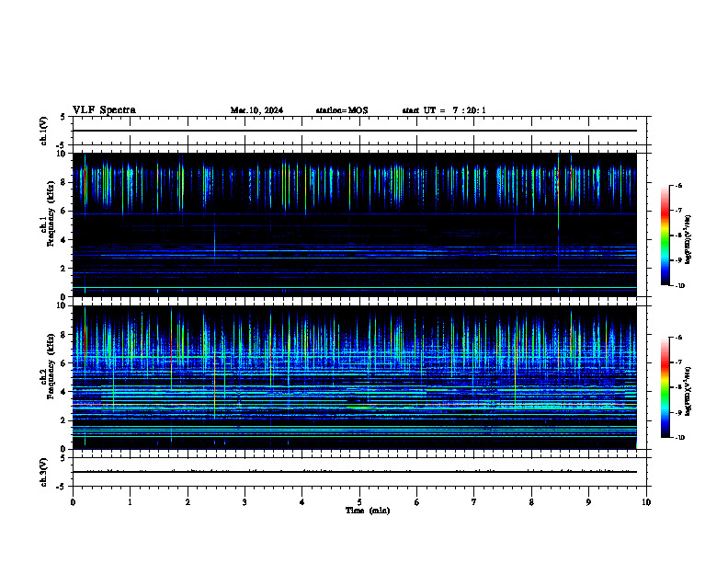Click the "station=MOS" header label

point(342,110)
